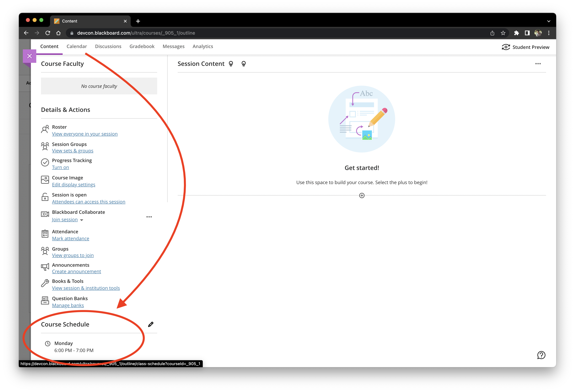Bookmark this page with the star icon

[503, 33]
